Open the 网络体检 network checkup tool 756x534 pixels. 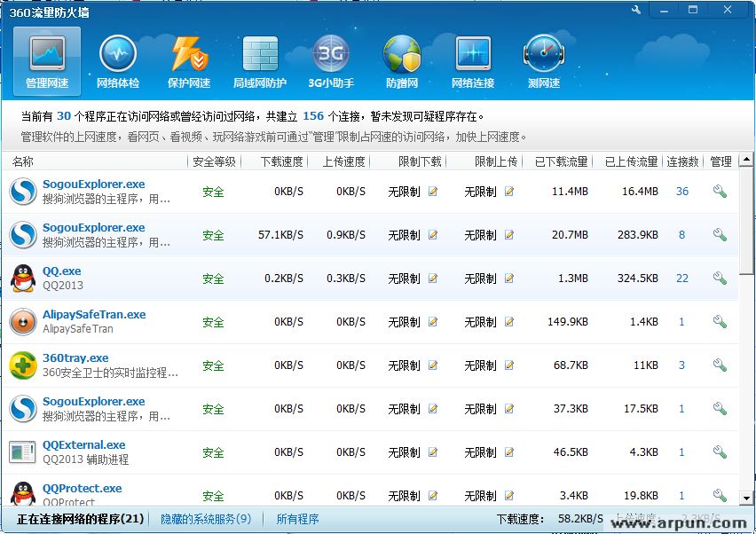117,61
